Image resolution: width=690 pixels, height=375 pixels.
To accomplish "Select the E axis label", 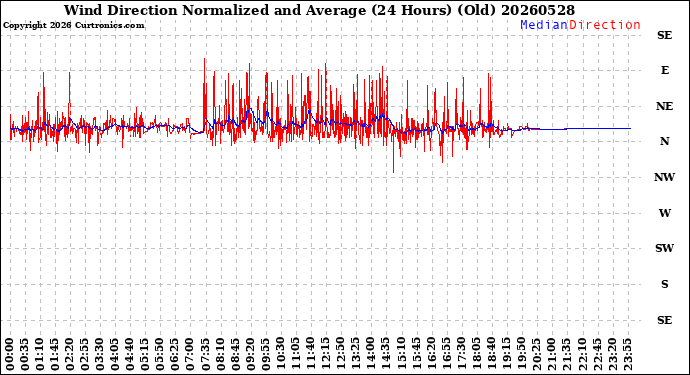I will [x=664, y=70].
